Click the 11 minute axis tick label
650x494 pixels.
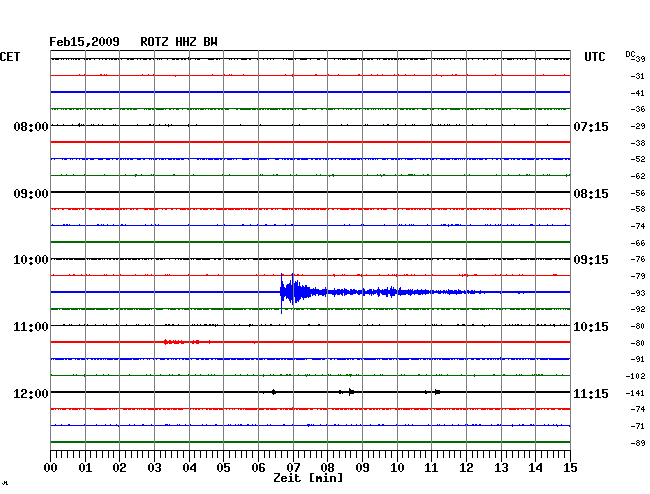tap(431, 468)
